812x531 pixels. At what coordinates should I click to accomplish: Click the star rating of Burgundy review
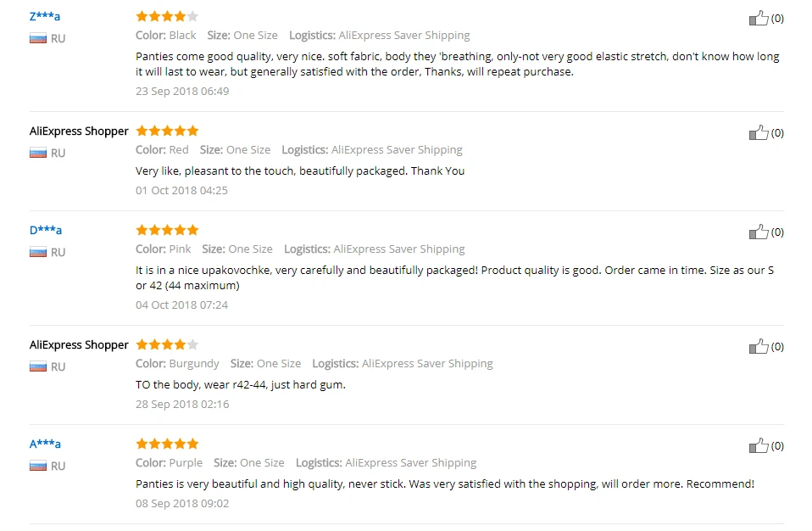point(167,344)
